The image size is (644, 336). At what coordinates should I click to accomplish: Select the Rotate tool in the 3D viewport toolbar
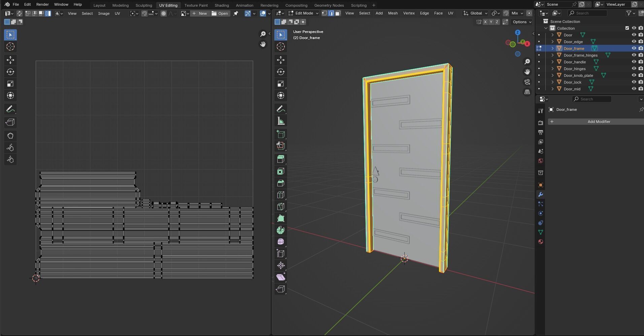click(281, 72)
